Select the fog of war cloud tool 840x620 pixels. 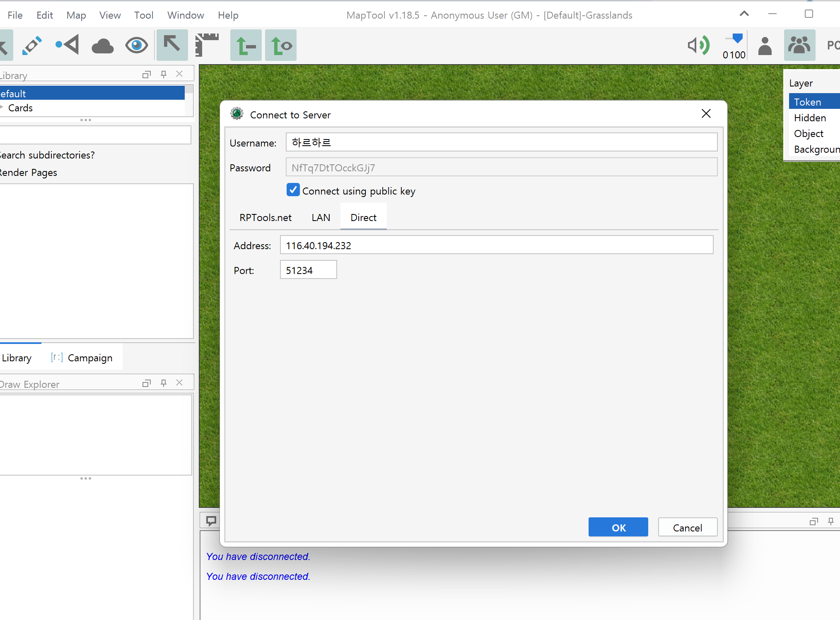click(102, 46)
